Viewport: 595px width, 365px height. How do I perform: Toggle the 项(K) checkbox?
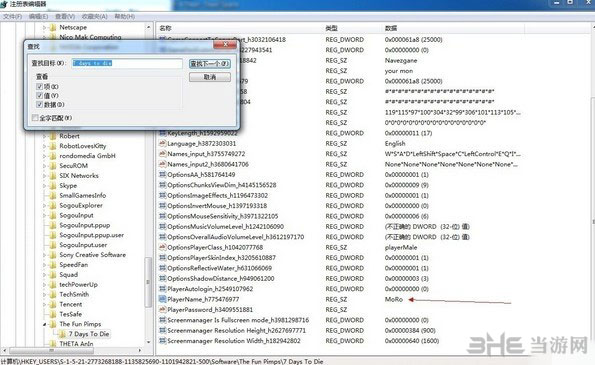coord(39,87)
